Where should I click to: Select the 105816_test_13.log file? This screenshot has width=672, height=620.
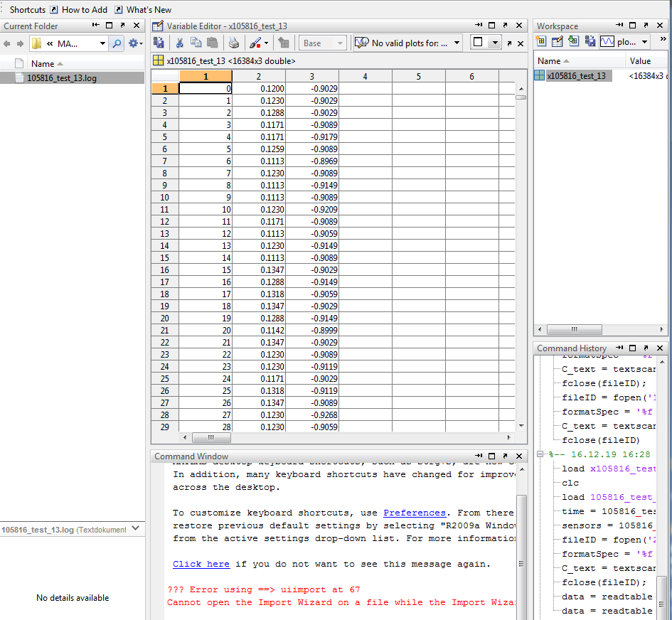[61, 78]
